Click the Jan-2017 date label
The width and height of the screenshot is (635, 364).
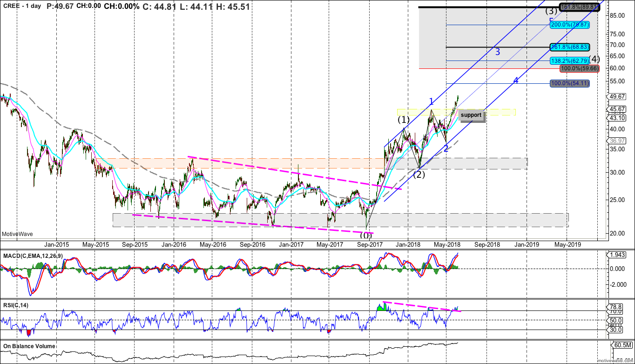291,244
